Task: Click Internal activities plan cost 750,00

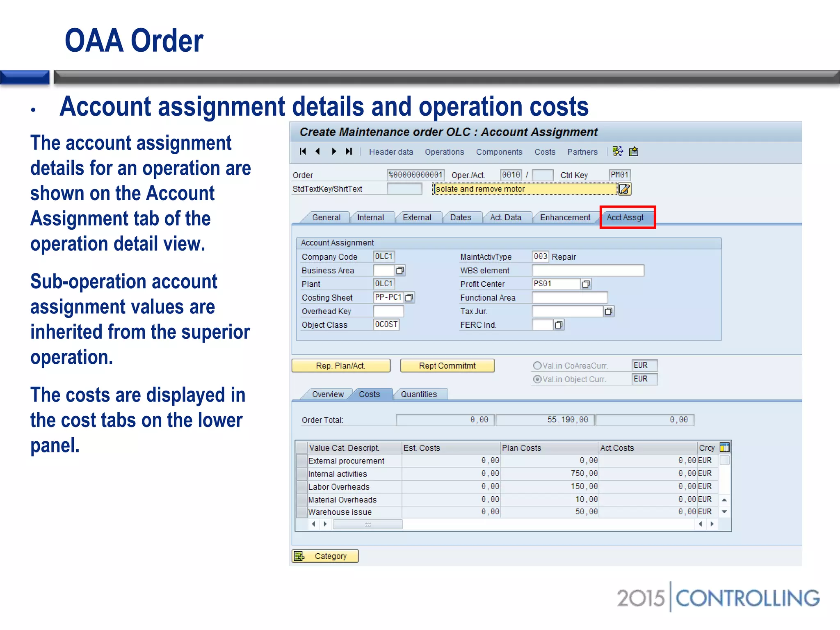Action: coord(549,474)
